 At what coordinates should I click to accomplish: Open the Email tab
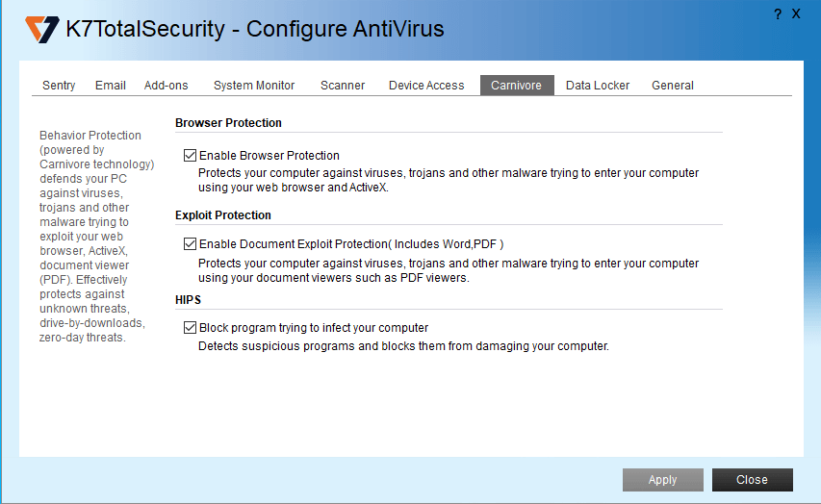tap(111, 86)
